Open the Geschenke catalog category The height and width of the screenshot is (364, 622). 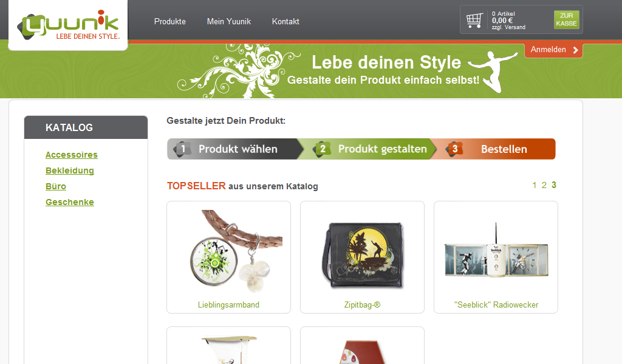(70, 203)
